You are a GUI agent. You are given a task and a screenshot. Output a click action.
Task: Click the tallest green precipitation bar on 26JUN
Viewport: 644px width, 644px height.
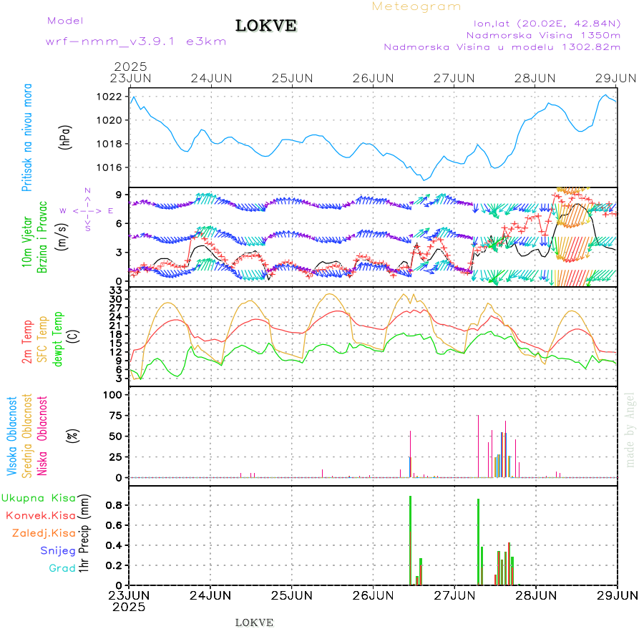coord(410,540)
